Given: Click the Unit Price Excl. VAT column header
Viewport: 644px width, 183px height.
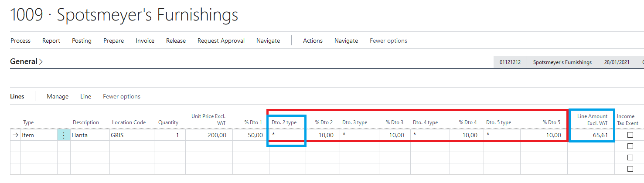Looking at the screenshot, I should tap(208, 119).
